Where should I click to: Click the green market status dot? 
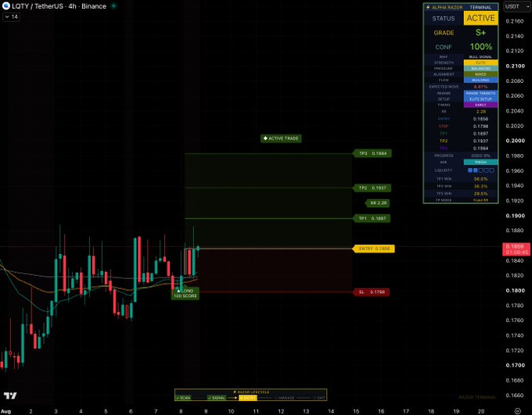coord(113,5)
